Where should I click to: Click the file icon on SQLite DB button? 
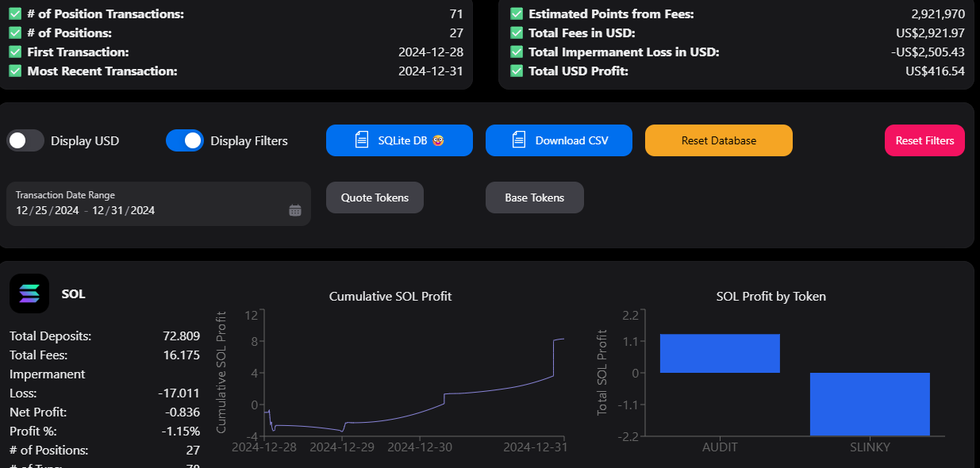point(362,140)
